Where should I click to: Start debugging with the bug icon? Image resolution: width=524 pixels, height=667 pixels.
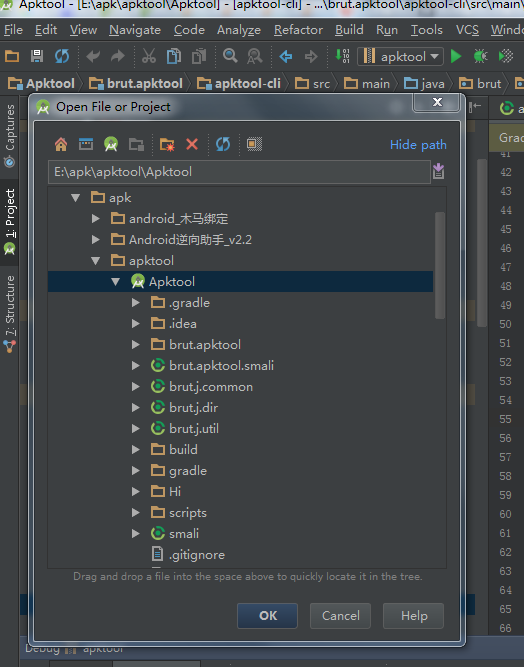(481, 56)
